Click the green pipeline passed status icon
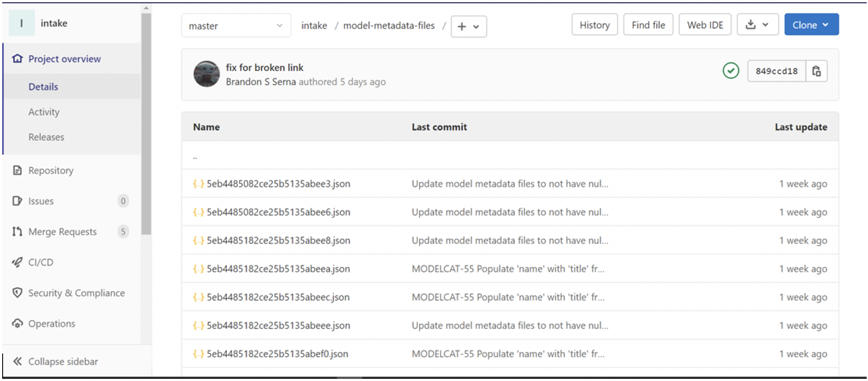Image resolution: width=868 pixels, height=381 pixels. pos(731,71)
